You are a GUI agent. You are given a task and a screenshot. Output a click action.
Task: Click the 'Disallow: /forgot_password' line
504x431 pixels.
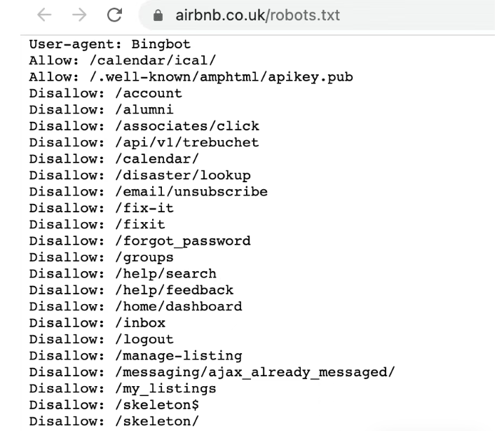pos(139,240)
